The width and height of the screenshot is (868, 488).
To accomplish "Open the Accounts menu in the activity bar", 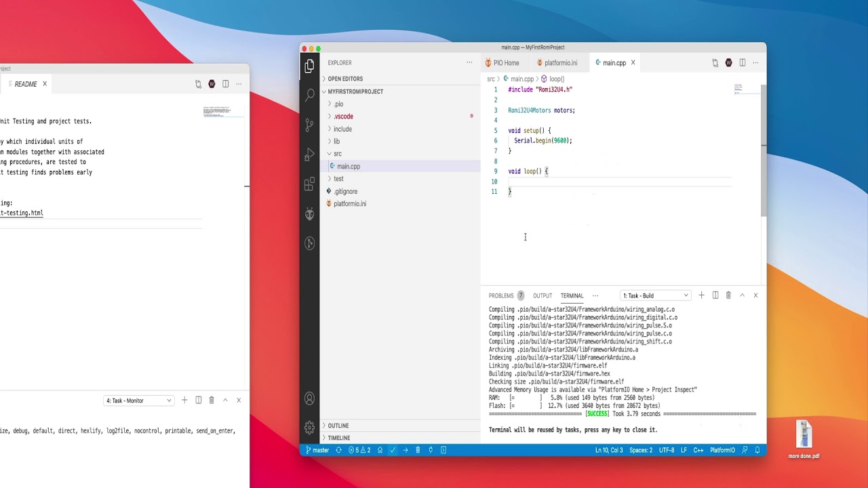I will (x=310, y=399).
